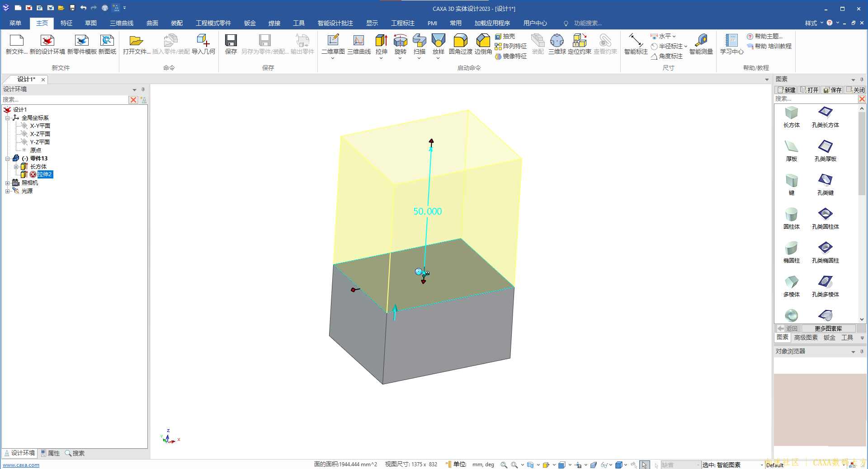Open 更多图素库 more catalogs
The width and height of the screenshot is (868, 469).
(828, 328)
